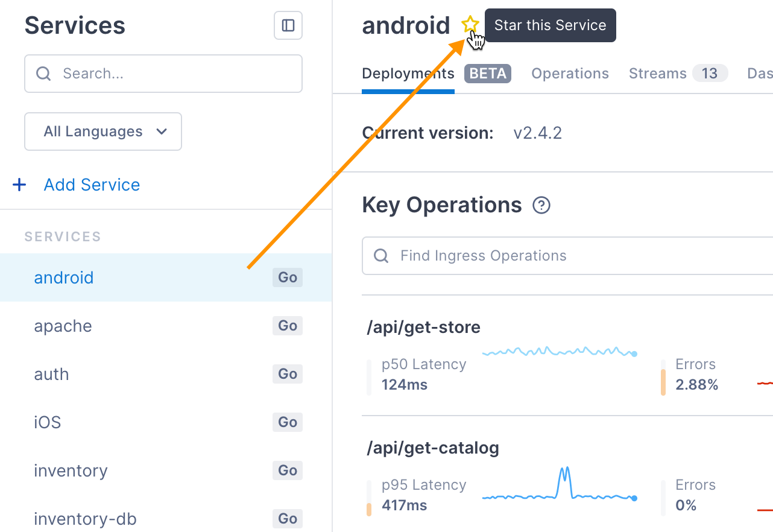Click the BETA badge next to Deployments

488,74
